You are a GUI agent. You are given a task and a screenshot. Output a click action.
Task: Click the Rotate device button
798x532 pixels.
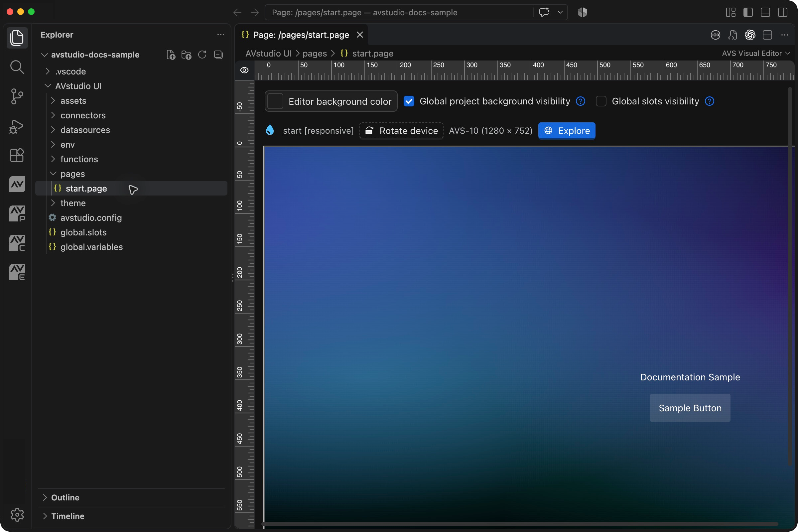click(401, 131)
